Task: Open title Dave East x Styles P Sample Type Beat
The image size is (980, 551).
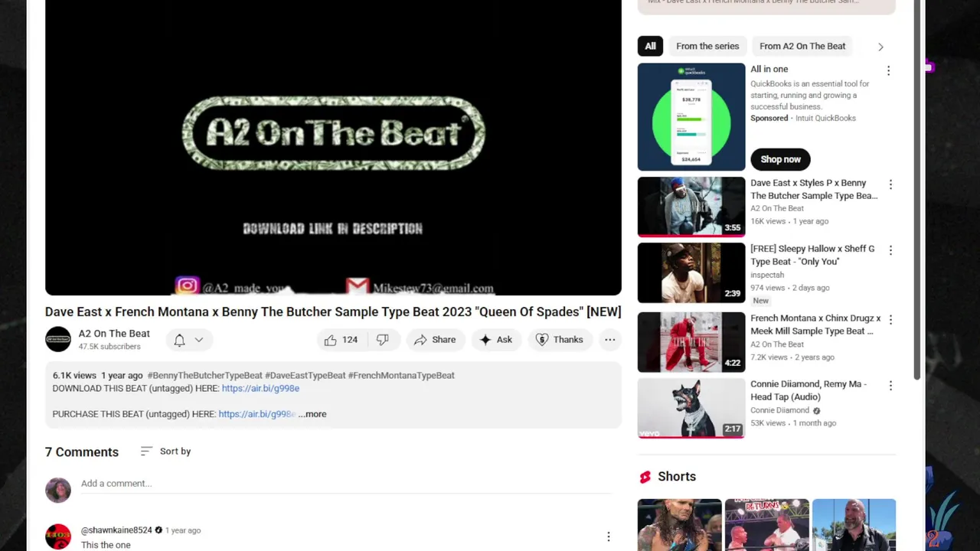Action: coord(814,190)
